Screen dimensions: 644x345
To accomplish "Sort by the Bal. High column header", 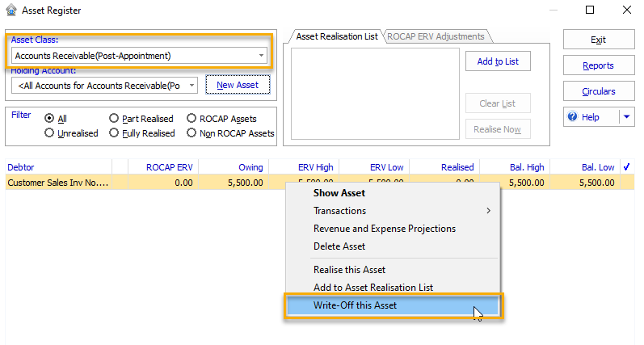I will click(x=515, y=167).
